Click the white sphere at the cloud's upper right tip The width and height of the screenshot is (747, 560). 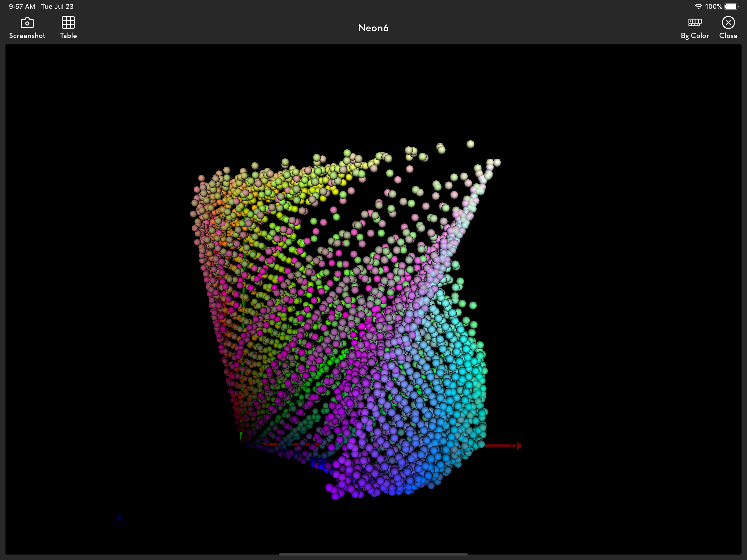click(x=497, y=163)
